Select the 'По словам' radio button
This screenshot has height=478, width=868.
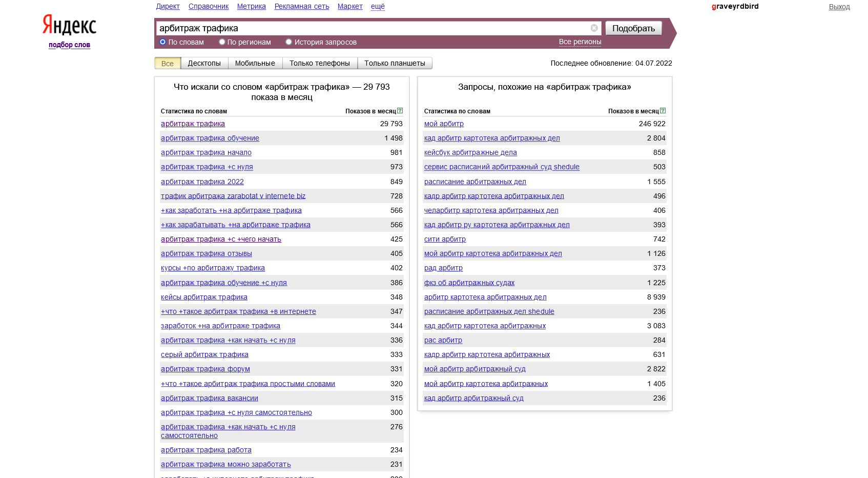(163, 42)
